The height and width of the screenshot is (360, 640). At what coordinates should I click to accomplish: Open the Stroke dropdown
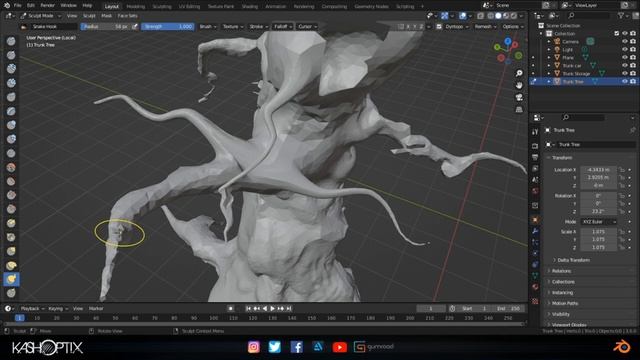tap(258, 27)
